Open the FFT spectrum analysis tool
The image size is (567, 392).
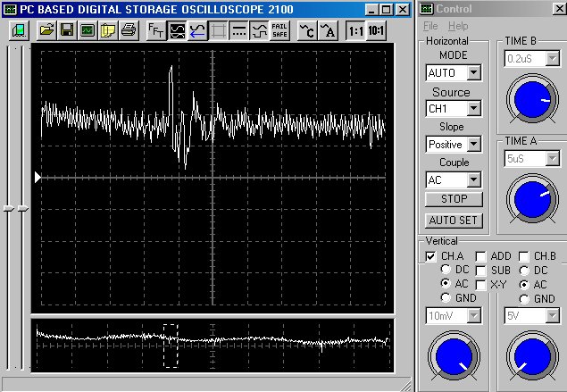(155, 29)
